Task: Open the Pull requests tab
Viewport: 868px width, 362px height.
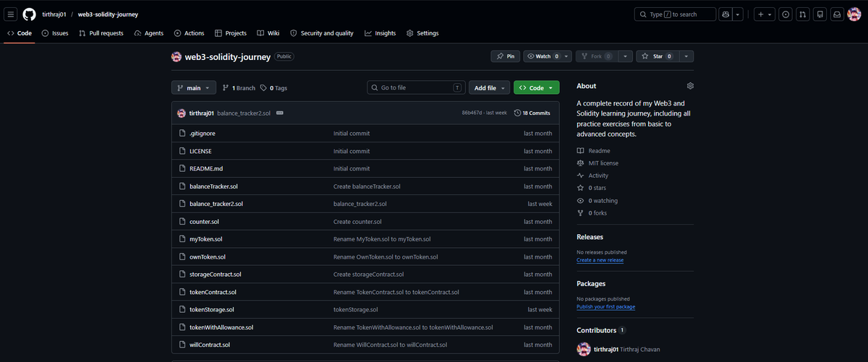Action: click(x=101, y=33)
